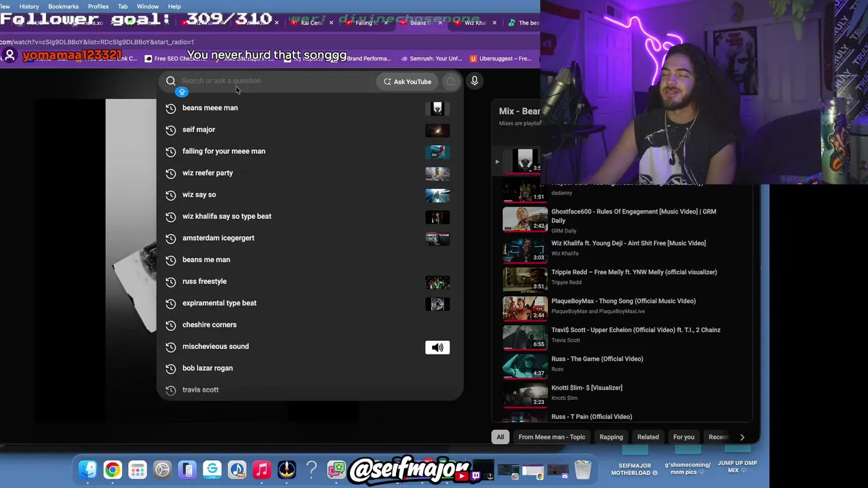Click thumbnail next to 'beans meee man' suggestion
868x488 pixels.
(x=437, y=108)
